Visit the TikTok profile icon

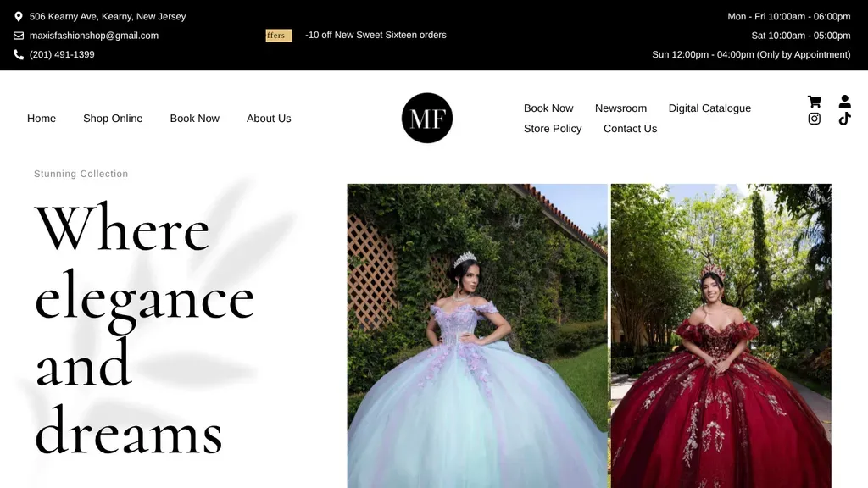(x=845, y=119)
